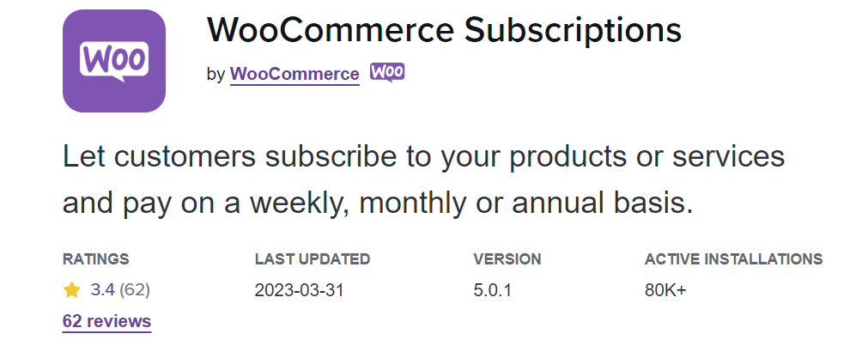Click the 5.0.1 version number
This screenshot has height=346, width=868.
pyautogui.click(x=492, y=290)
